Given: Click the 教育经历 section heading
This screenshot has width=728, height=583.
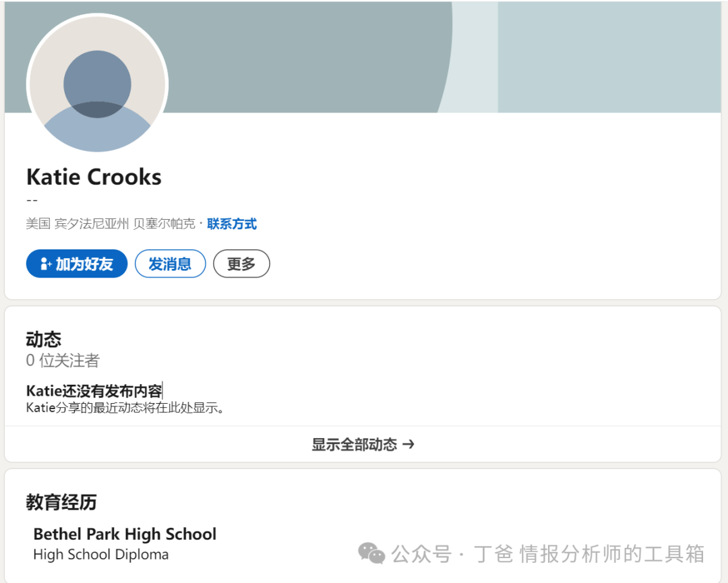Looking at the screenshot, I should point(61,501).
